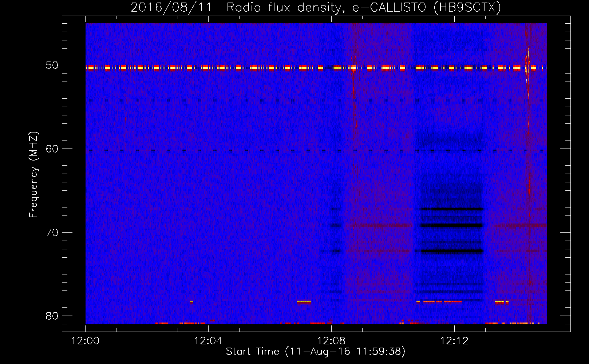Click the 'Frequency (MHZ)' axis label
The height and width of the screenshot is (364, 589).
(x=33, y=175)
